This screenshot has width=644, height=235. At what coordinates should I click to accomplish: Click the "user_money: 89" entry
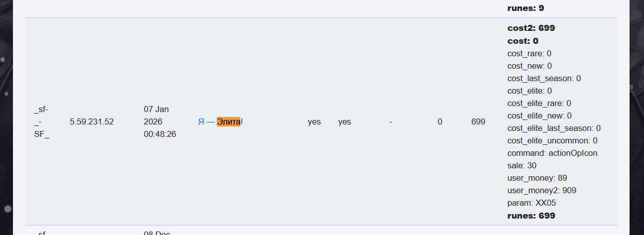click(537, 178)
